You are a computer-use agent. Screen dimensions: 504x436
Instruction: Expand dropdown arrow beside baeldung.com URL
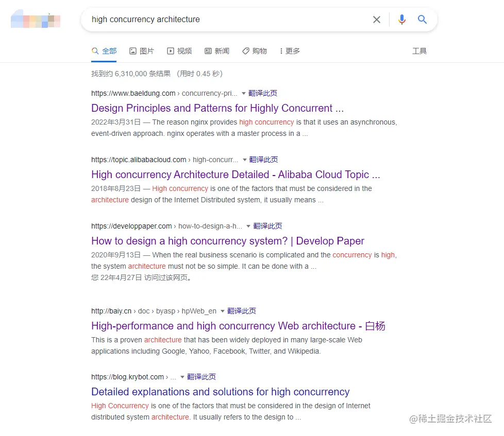pyautogui.click(x=244, y=94)
